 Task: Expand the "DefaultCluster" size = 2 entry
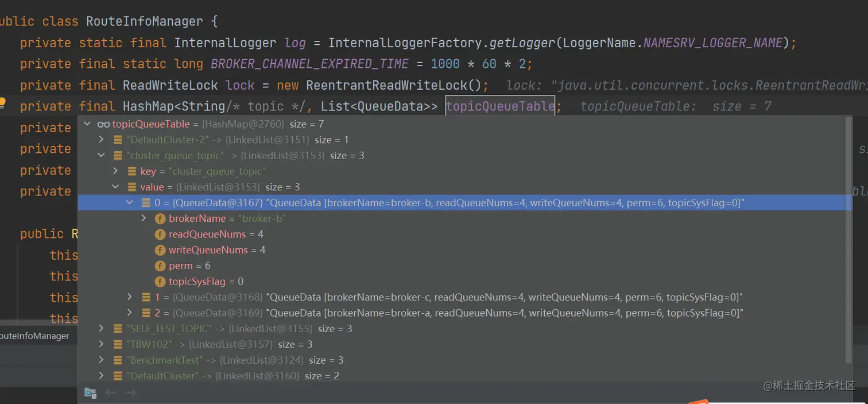pos(102,376)
